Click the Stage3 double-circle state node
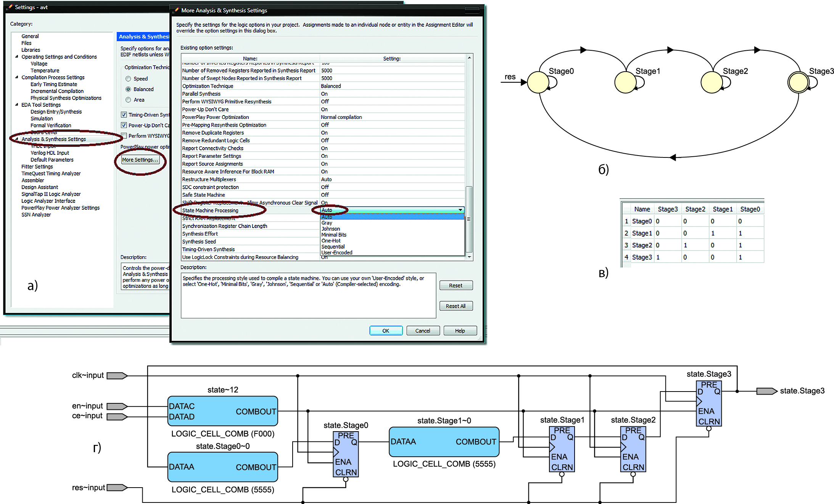The width and height of the screenshot is (834, 504). pos(798,82)
